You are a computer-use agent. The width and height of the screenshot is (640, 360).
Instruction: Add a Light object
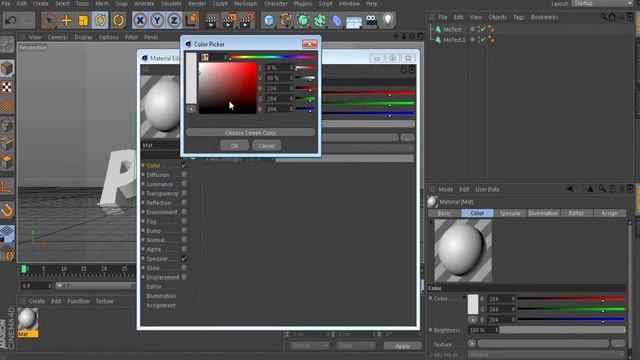click(x=388, y=20)
